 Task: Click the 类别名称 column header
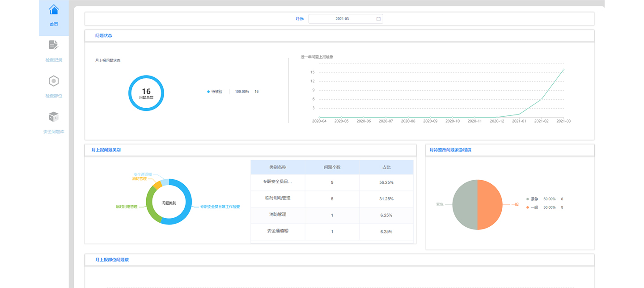click(278, 167)
